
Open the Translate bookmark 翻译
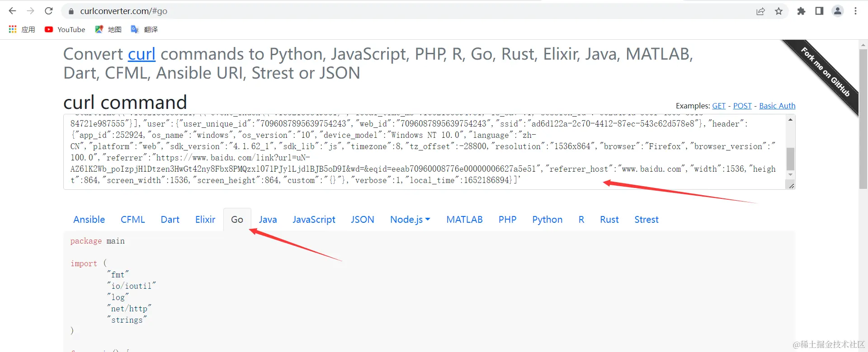point(144,29)
